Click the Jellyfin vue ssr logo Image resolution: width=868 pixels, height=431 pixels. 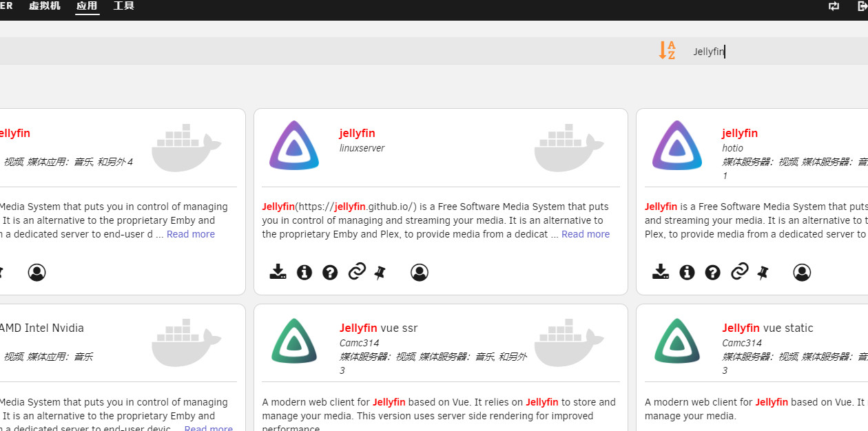(294, 341)
